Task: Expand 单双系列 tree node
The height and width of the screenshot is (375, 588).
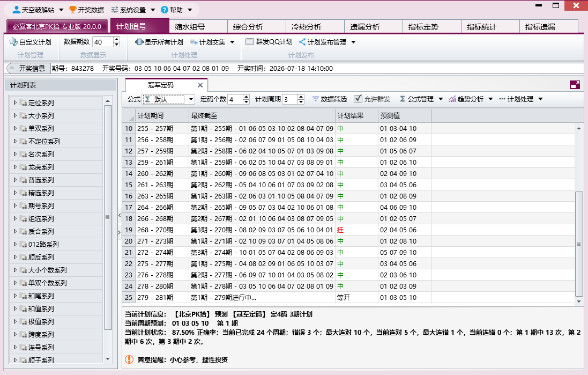Action: click(15, 128)
